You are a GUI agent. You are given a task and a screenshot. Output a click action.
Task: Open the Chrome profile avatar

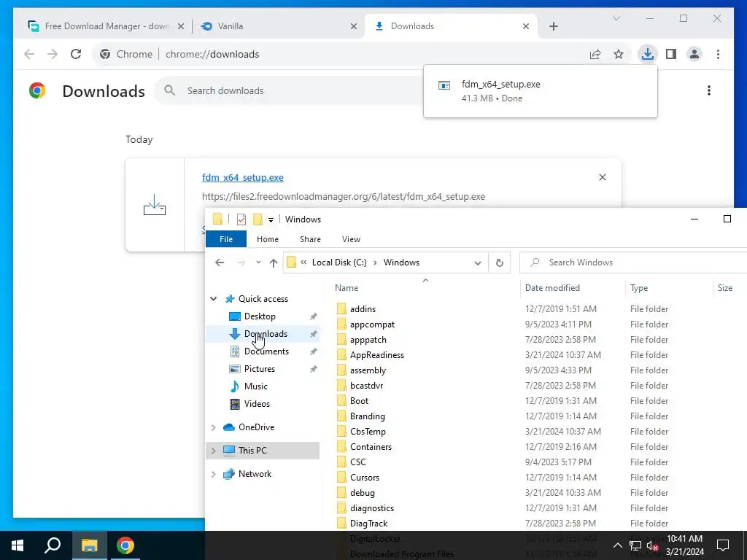(694, 54)
